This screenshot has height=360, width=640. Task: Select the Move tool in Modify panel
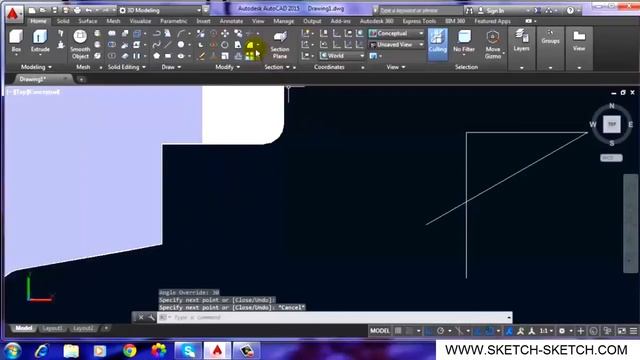pyautogui.click(x=225, y=33)
